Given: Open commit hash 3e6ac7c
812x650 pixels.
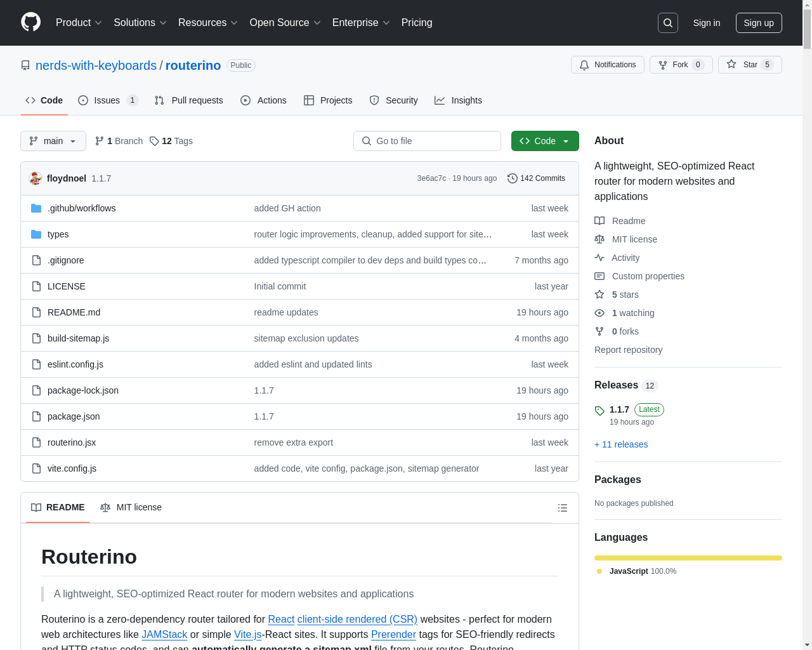Looking at the screenshot, I should [431, 178].
